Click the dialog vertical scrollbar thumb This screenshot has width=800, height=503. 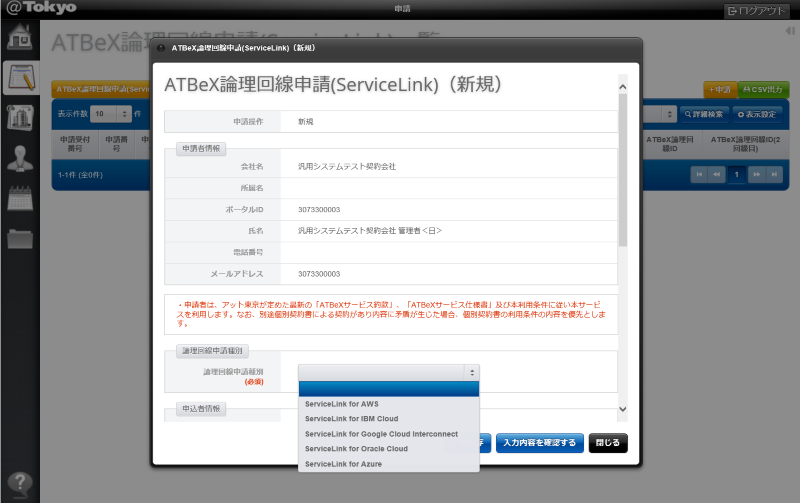pos(622,170)
